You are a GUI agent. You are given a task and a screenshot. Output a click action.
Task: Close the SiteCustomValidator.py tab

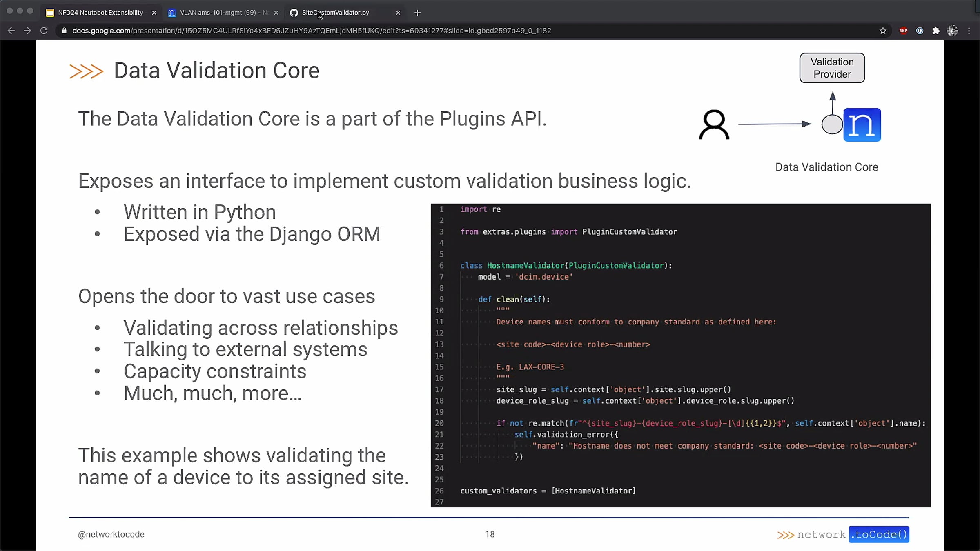pos(398,13)
